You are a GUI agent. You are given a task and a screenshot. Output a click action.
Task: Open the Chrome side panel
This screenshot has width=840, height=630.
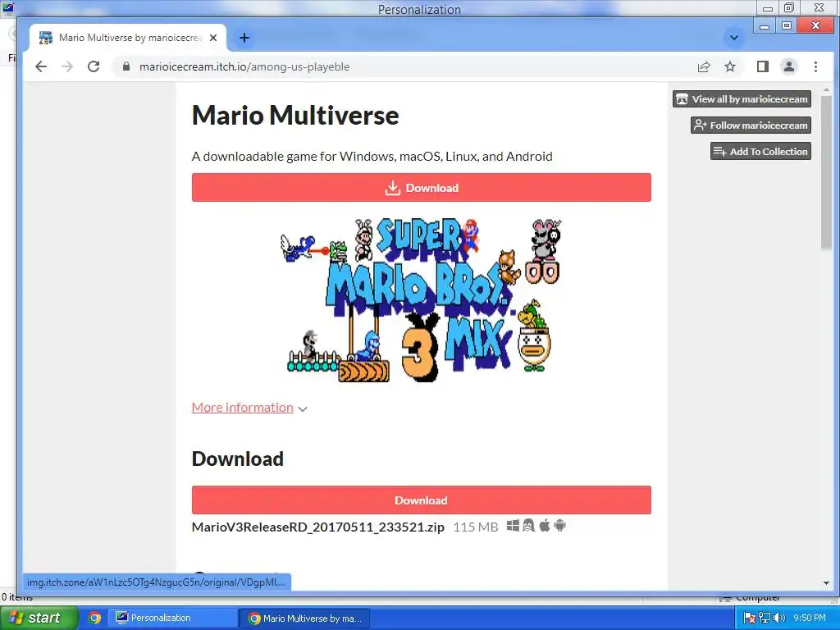[x=762, y=66]
